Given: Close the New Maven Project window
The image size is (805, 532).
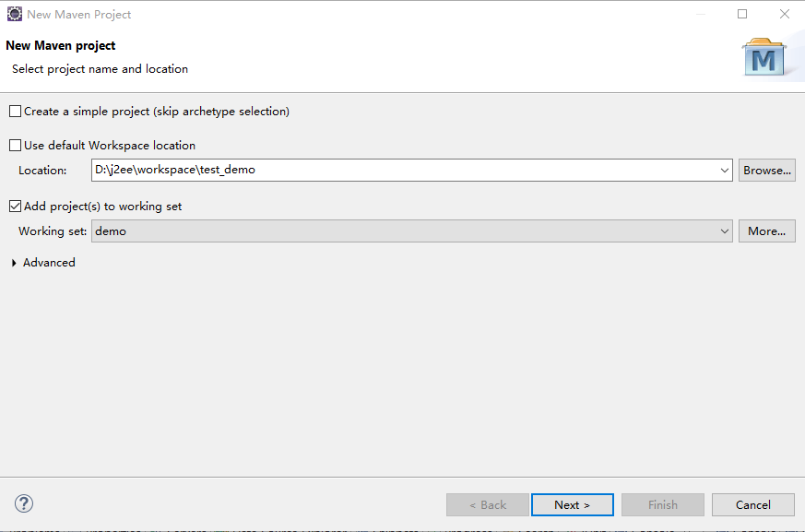Looking at the screenshot, I should tap(784, 14).
